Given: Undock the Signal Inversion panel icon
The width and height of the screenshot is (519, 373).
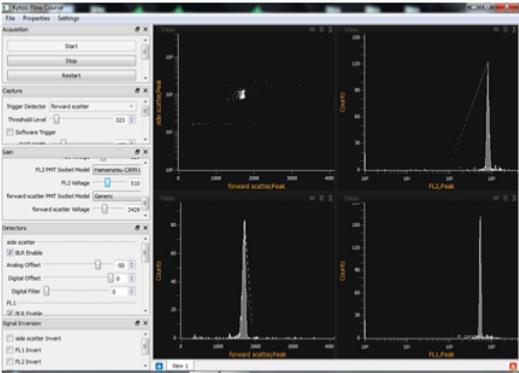Looking at the screenshot, I should coord(137,323).
